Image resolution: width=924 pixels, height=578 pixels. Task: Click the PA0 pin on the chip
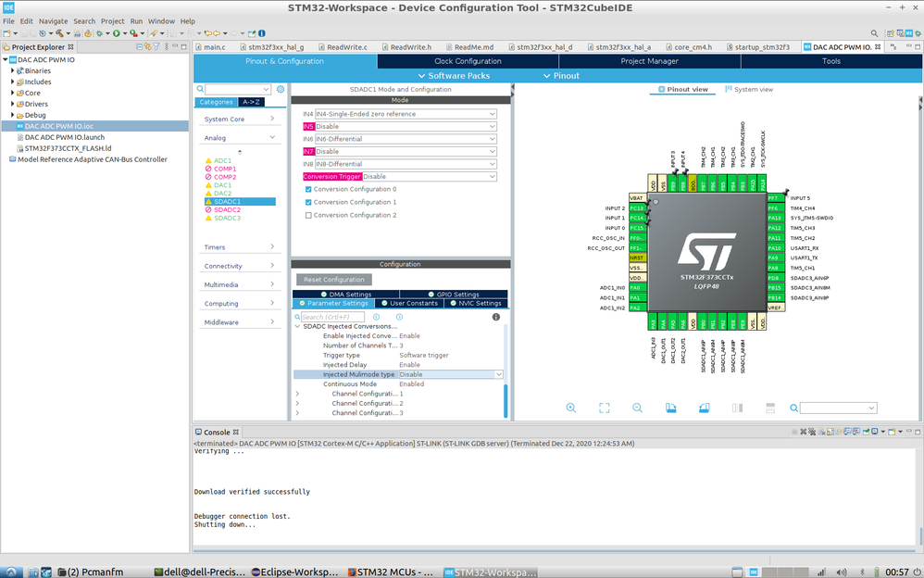tap(637, 288)
